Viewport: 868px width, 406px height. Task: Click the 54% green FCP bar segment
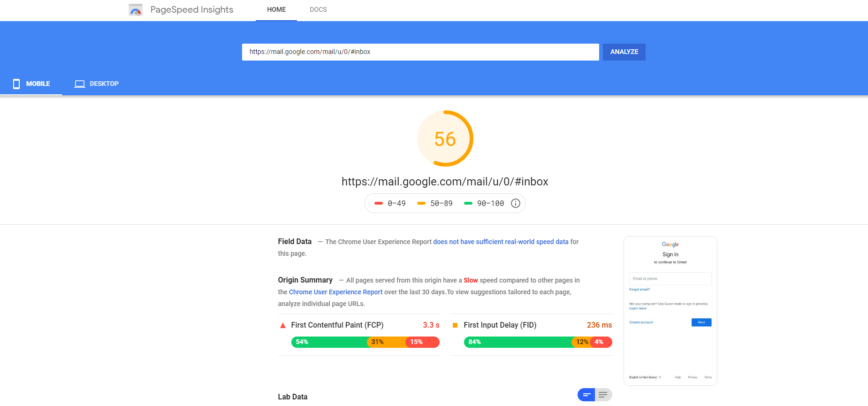pos(329,342)
